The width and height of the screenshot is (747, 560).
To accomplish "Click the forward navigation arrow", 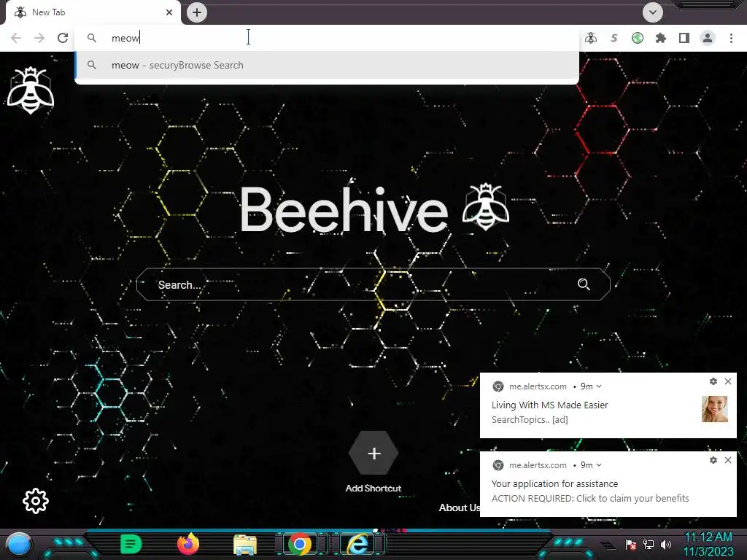I will [x=39, y=38].
